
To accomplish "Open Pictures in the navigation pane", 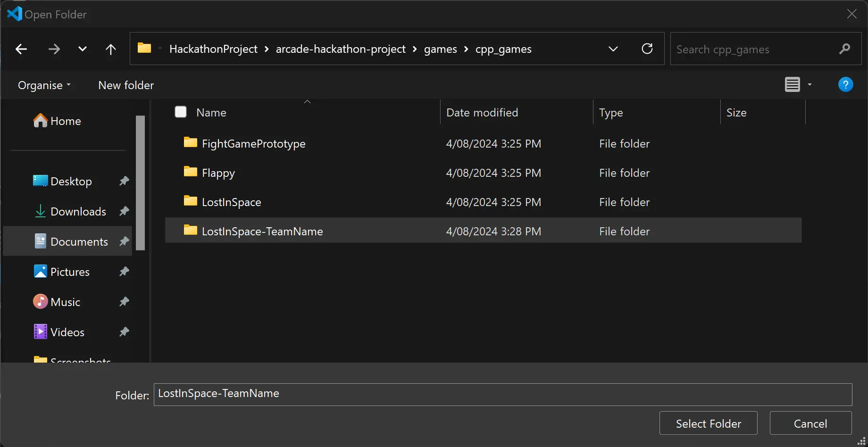I will click(61, 272).
